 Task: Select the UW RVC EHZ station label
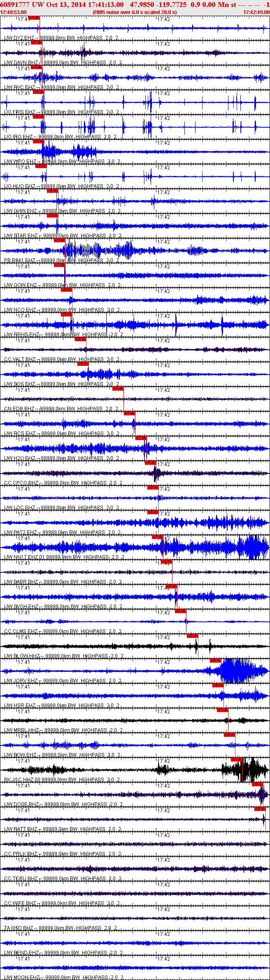[x=20, y=87]
